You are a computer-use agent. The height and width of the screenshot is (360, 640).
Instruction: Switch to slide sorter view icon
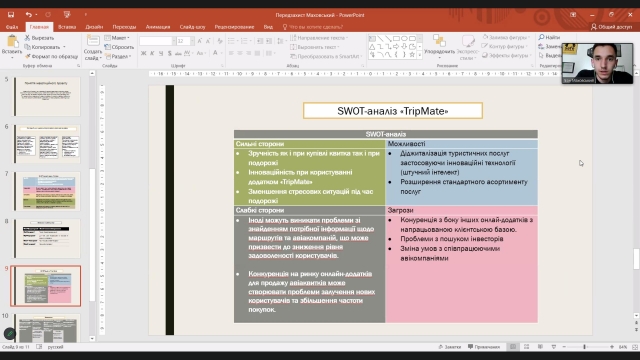pos(527,347)
